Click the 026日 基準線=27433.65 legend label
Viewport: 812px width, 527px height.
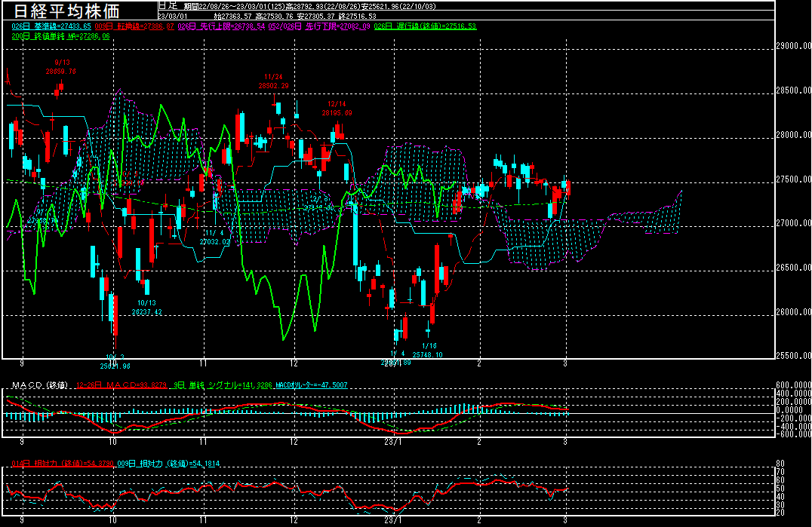(x=51, y=26)
